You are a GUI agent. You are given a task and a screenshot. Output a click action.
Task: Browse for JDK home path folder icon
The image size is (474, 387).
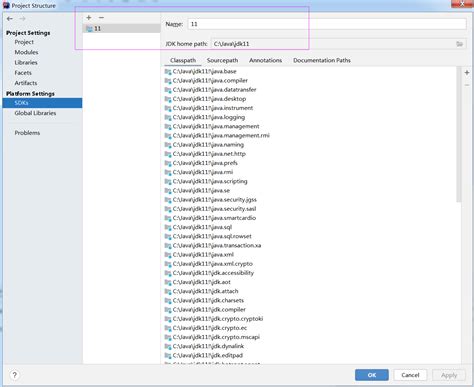[460, 44]
